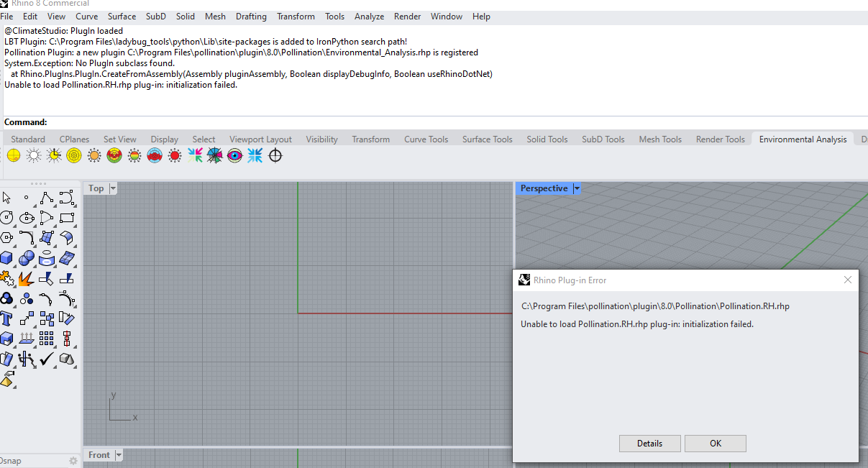Click the wind rose pie chart icon
The width and height of the screenshot is (868, 468).
tap(214, 155)
